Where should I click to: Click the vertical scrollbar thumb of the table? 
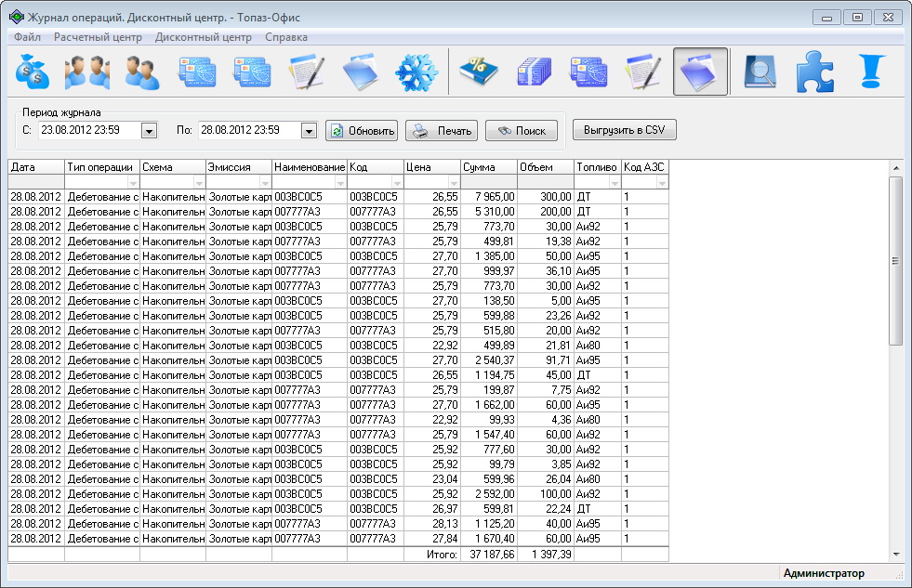click(895, 260)
